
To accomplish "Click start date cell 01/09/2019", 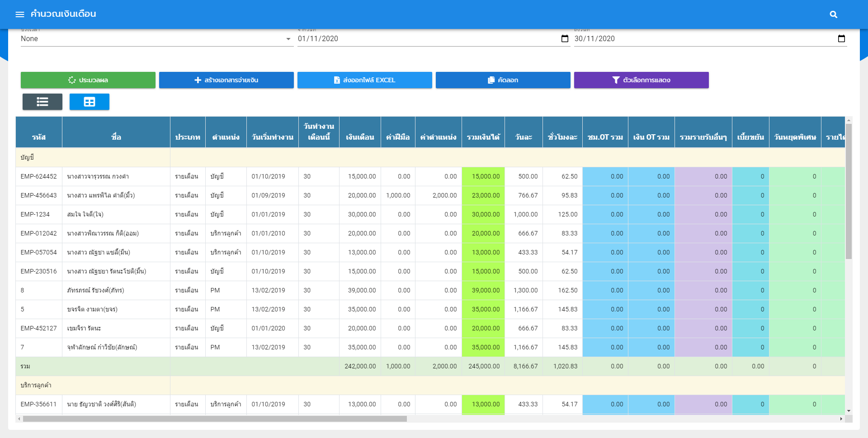I will (x=273, y=195).
